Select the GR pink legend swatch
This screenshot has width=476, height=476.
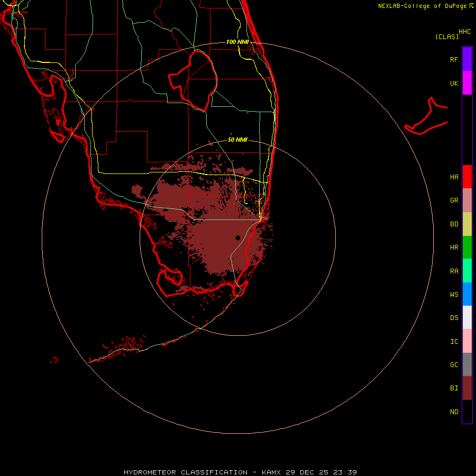coord(467,200)
